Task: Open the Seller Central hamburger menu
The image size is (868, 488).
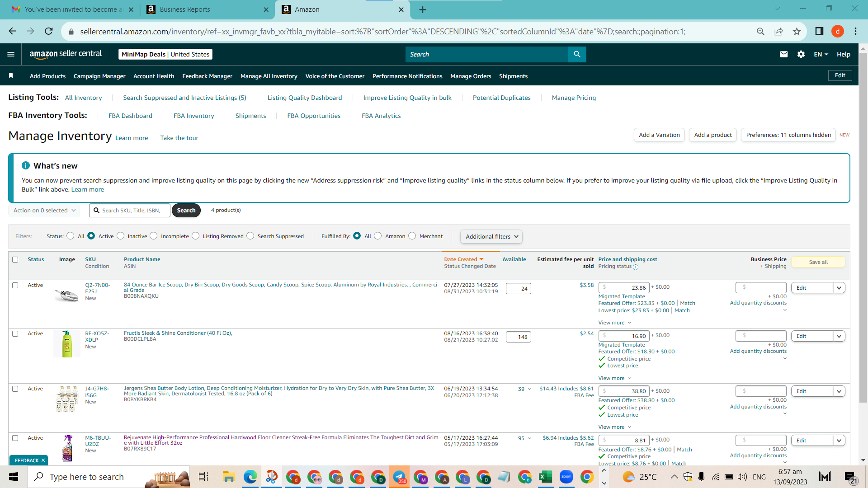Action: pyautogui.click(x=11, y=54)
